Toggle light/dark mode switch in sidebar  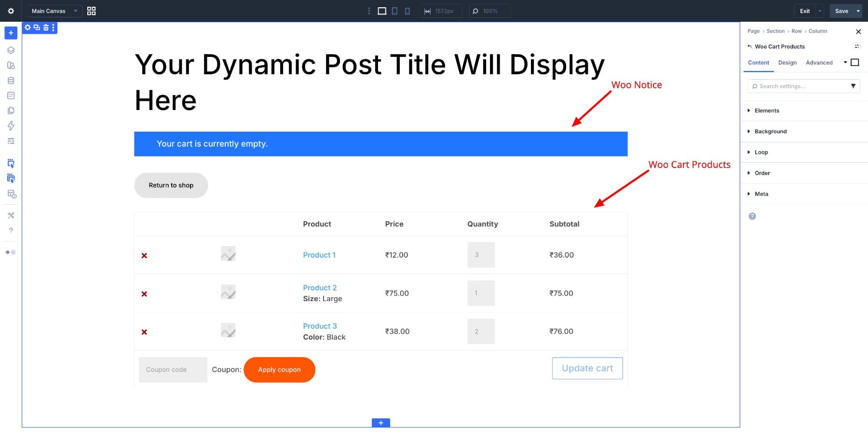tap(11, 252)
